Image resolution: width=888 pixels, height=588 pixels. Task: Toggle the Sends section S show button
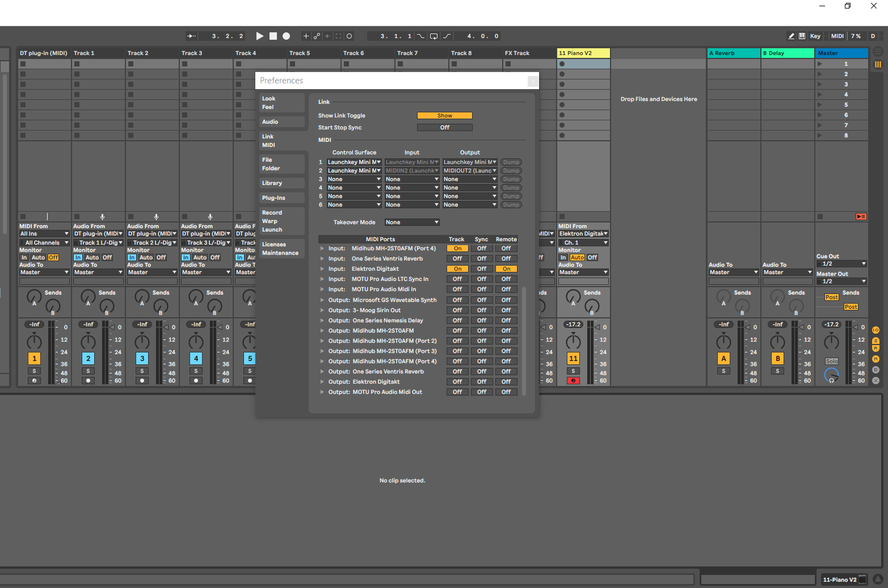tap(876, 341)
